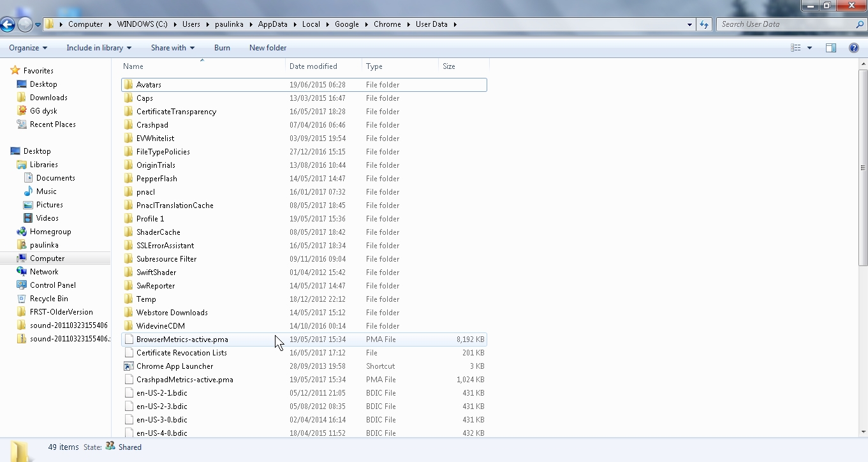Open the Documents library icon
The height and width of the screenshot is (462, 868).
point(28,178)
